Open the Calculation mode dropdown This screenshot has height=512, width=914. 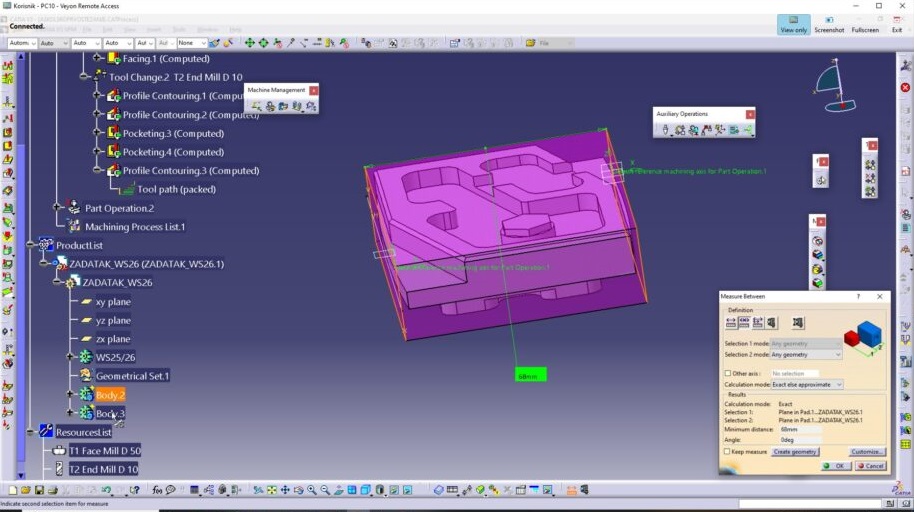click(806, 384)
